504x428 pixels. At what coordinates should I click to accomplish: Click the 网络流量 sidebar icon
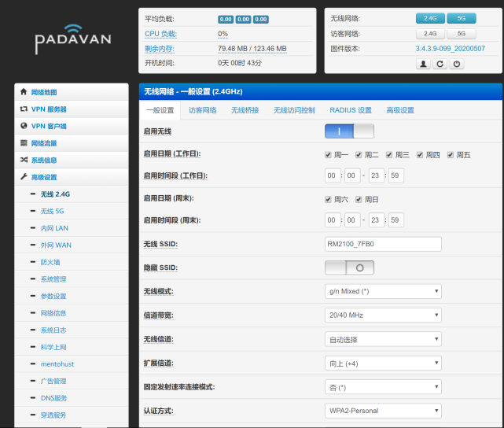[x=24, y=142]
